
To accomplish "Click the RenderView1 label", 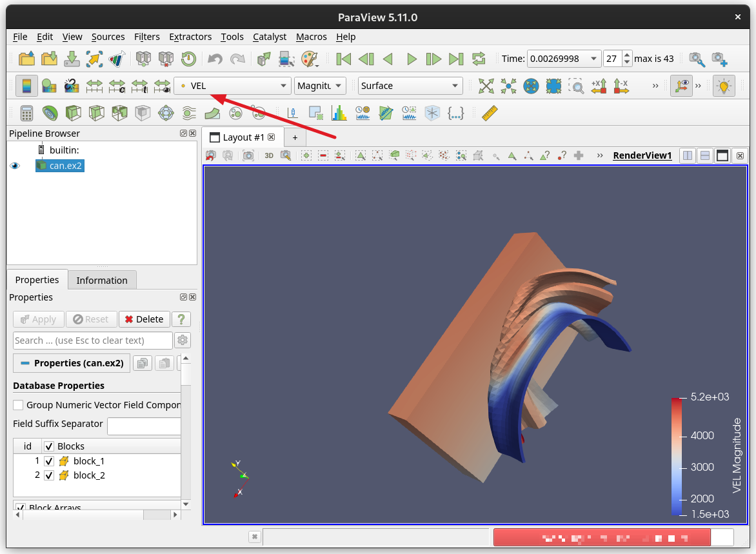I will click(x=642, y=155).
